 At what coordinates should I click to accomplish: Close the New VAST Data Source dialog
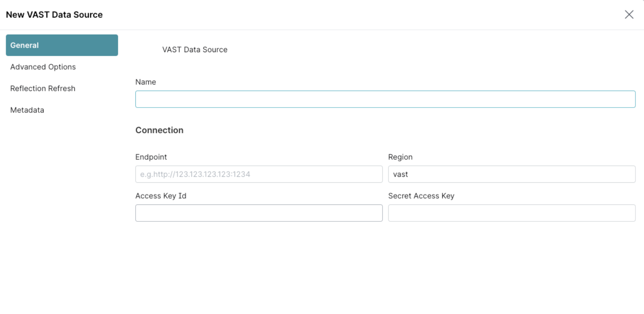[629, 15]
